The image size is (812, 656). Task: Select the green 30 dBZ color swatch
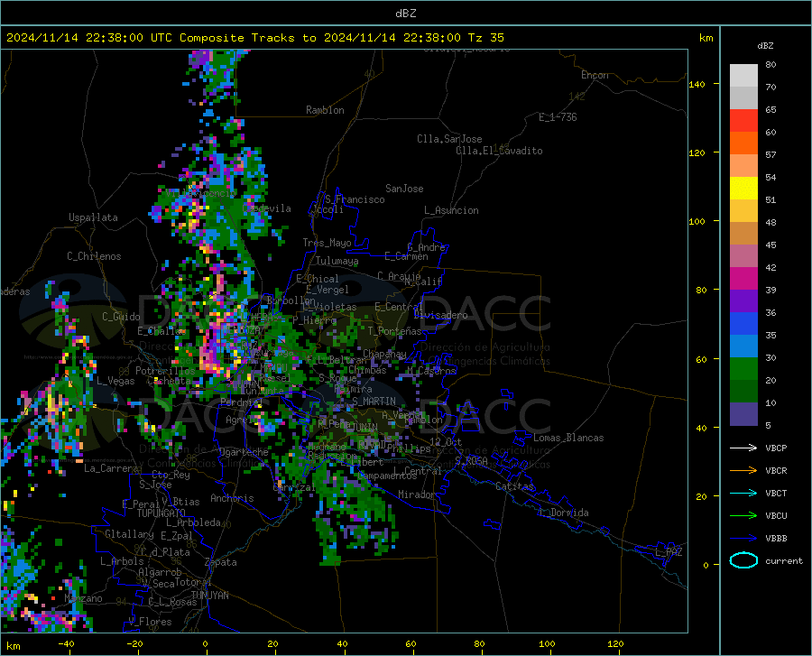pos(743,369)
